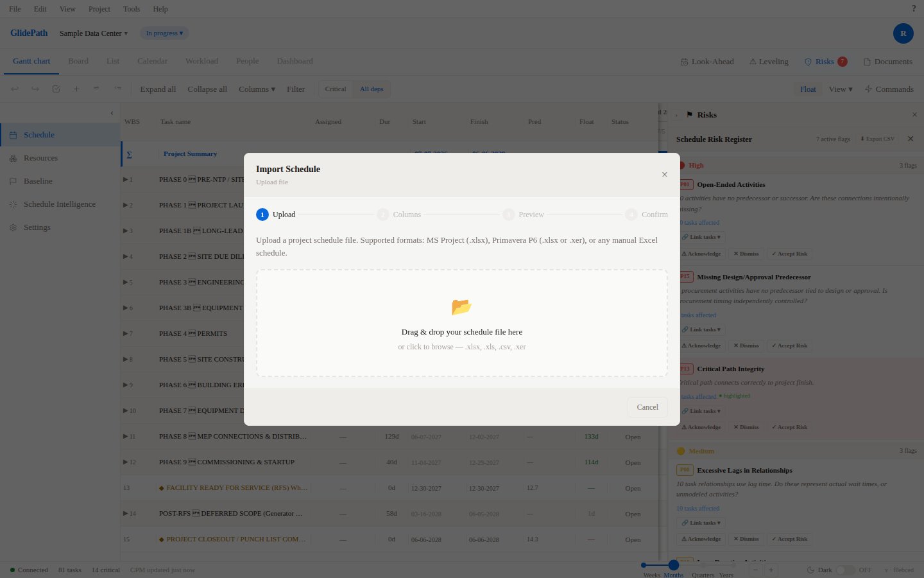
Task: Open the Leveling tool
Action: point(769,62)
